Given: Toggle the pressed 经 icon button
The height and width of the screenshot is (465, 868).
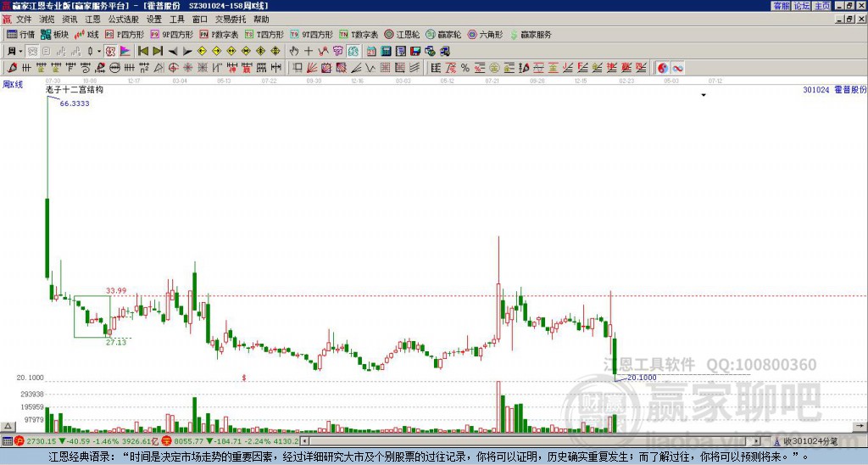Looking at the screenshot, I should coord(353,51).
